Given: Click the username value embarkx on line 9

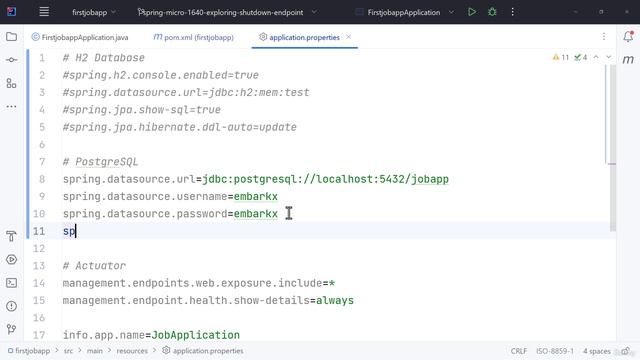Looking at the screenshot, I should coord(256,197).
